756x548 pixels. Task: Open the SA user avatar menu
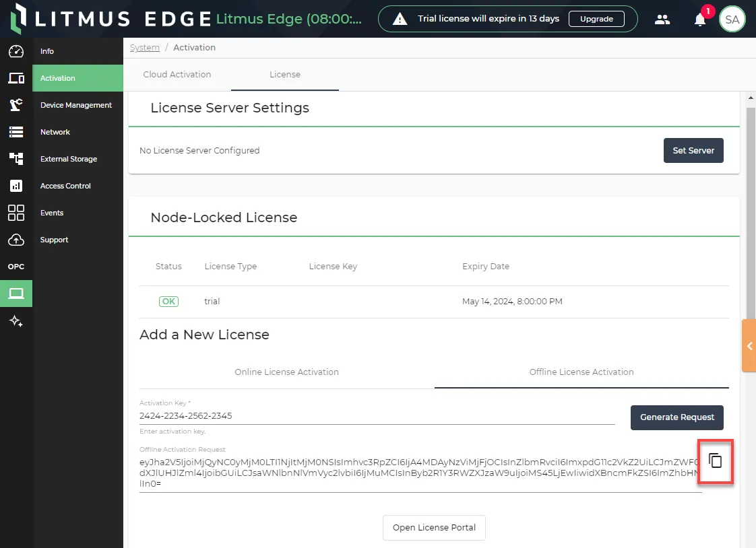pyautogui.click(x=732, y=20)
